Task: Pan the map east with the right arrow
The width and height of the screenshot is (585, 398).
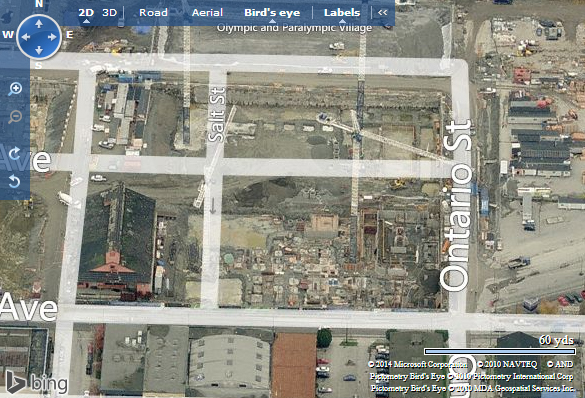Action: coord(52,37)
